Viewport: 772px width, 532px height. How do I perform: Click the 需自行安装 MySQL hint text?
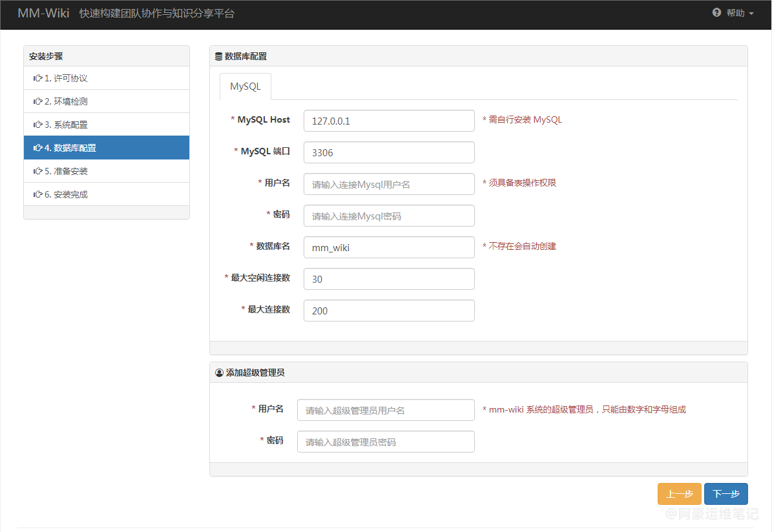(522, 119)
